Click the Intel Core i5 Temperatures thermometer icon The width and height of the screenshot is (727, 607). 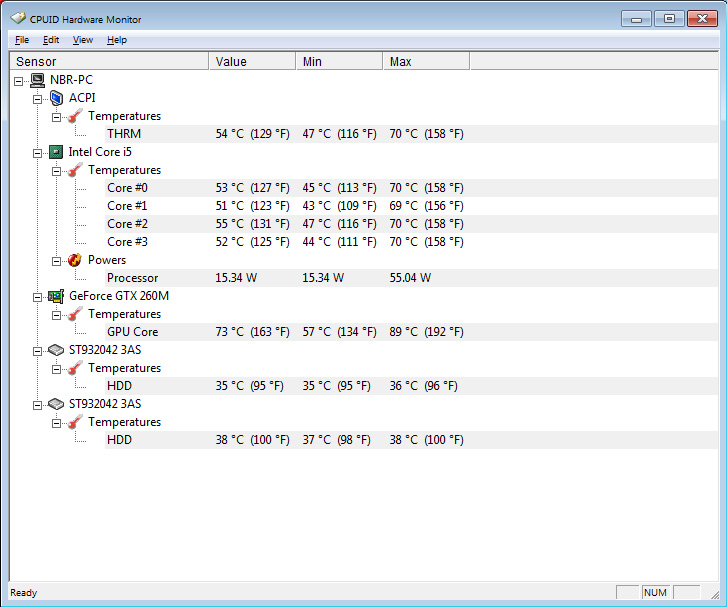coord(75,170)
